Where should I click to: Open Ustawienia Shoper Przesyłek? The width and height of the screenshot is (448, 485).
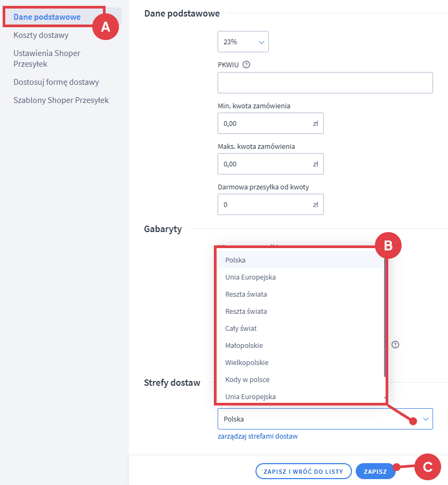click(47, 59)
